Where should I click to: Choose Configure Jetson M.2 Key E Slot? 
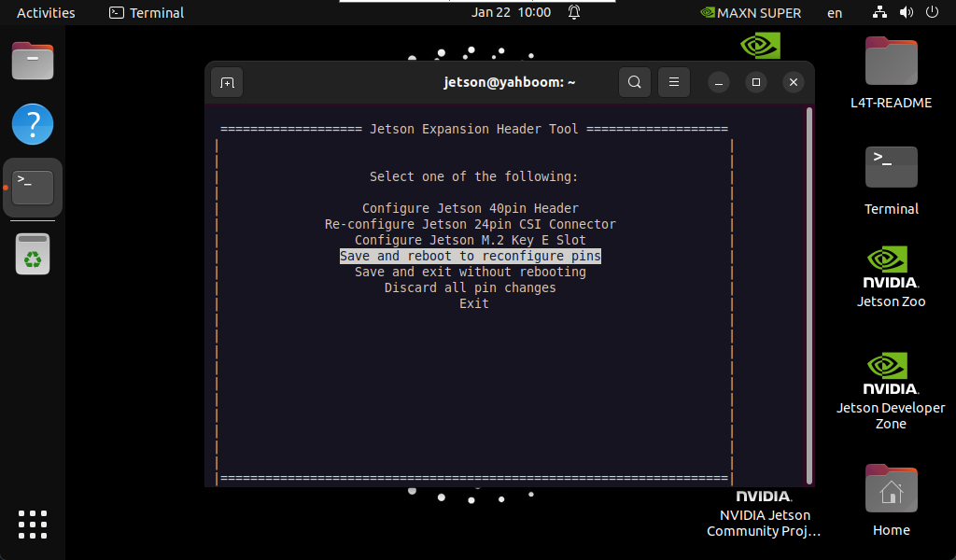tap(471, 240)
